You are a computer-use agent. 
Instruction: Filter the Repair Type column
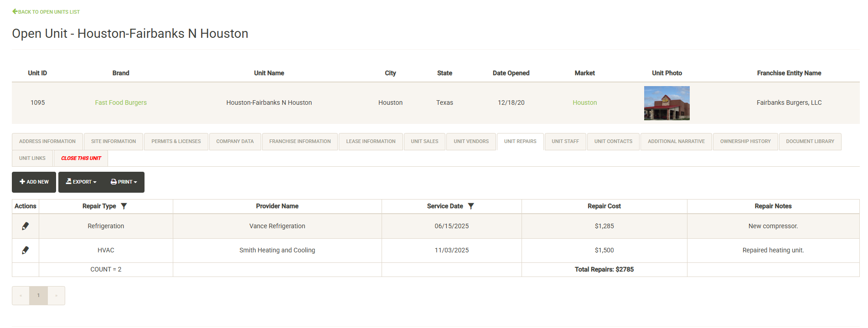[x=124, y=206]
